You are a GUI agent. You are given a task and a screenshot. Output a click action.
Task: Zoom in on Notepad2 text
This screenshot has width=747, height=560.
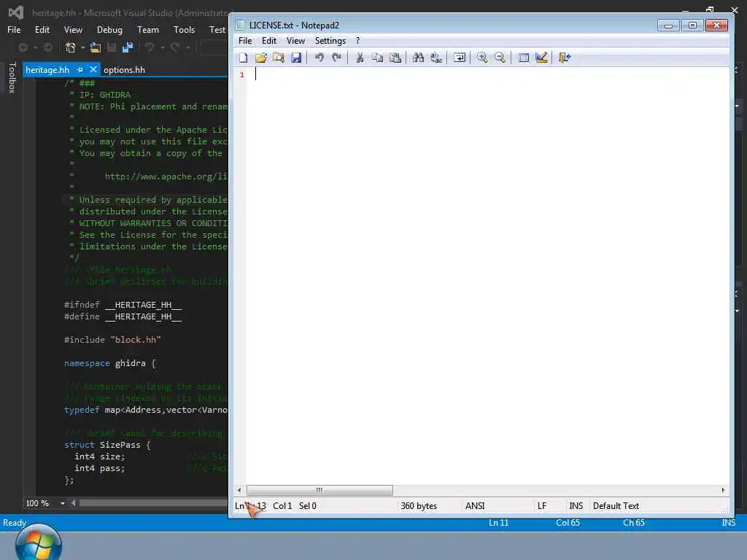coord(482,58)
